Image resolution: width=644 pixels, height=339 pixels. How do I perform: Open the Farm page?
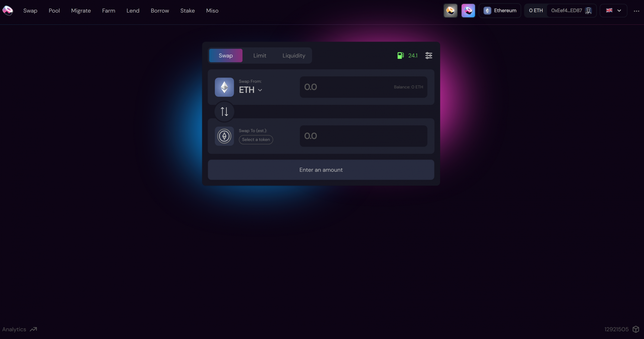pyautogui.click(x=109, y=11)
